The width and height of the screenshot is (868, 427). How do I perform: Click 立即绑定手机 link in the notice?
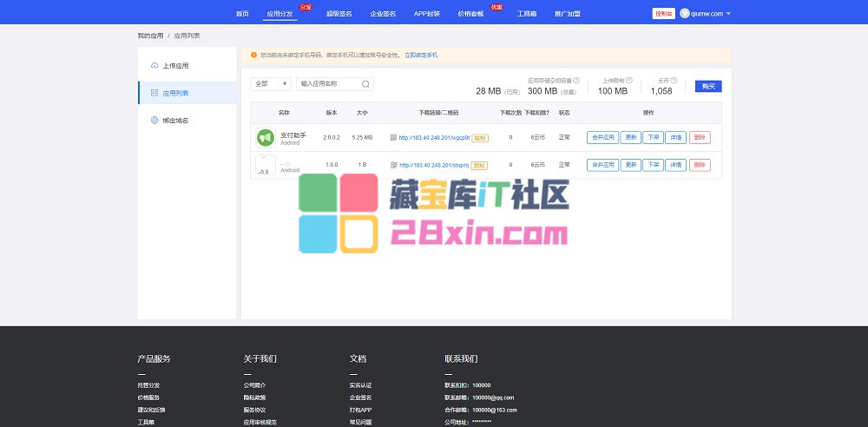421,55
